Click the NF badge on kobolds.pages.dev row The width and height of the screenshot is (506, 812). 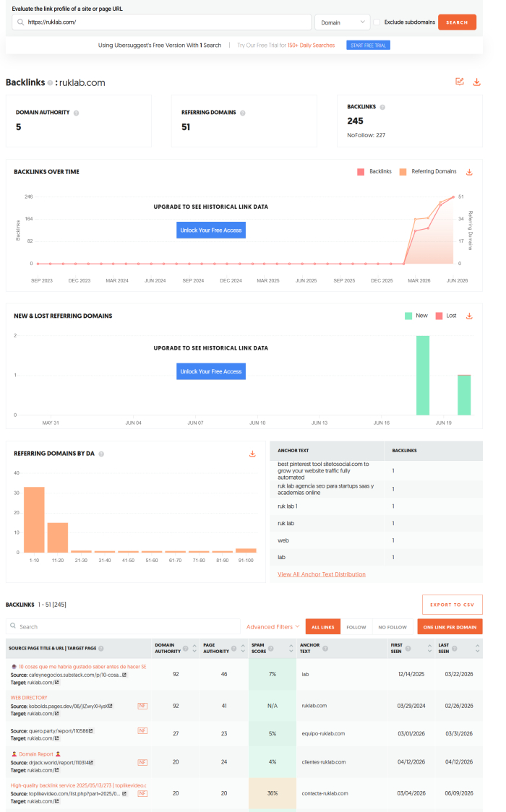[x=142, y=706]
